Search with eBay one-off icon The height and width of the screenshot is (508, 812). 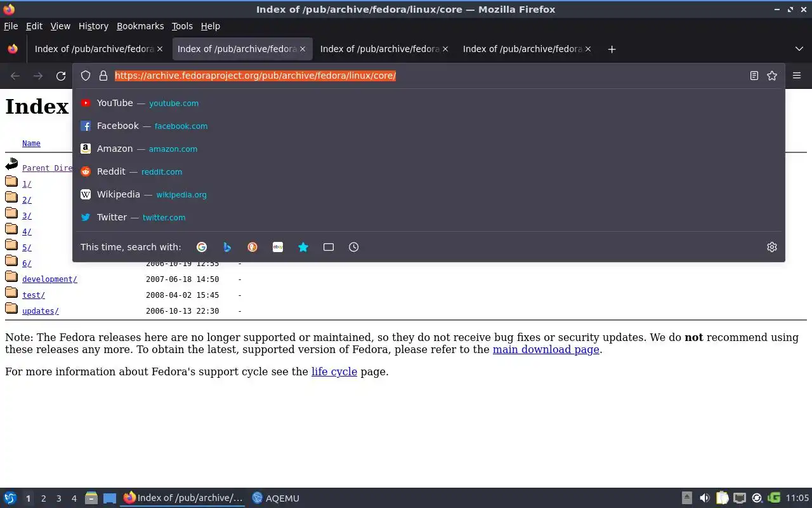click(278, 247)
